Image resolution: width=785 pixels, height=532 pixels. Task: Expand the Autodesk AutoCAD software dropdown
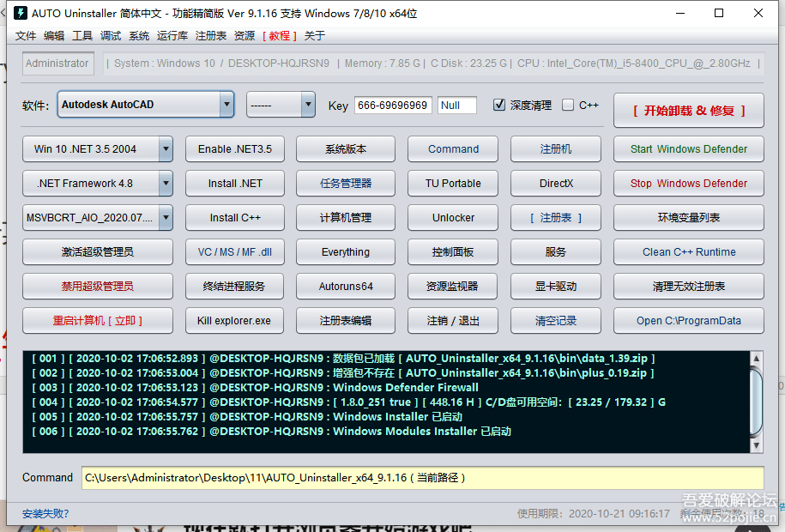pos(226,104)
